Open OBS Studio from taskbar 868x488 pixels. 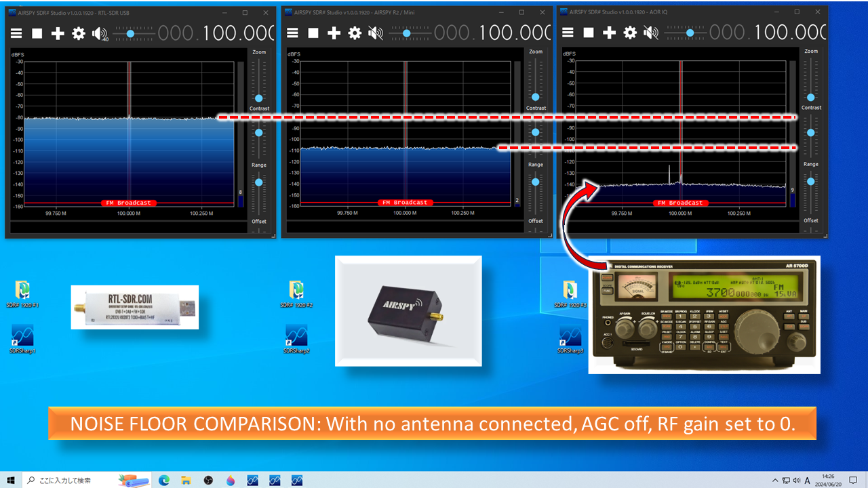(208, 481)
